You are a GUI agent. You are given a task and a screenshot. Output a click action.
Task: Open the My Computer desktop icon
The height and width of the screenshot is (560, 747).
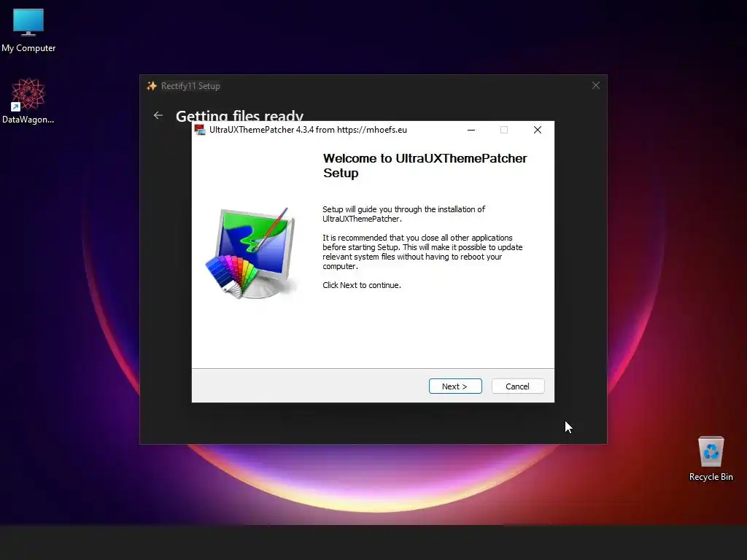pyautogui.click(x=28, y=30)
